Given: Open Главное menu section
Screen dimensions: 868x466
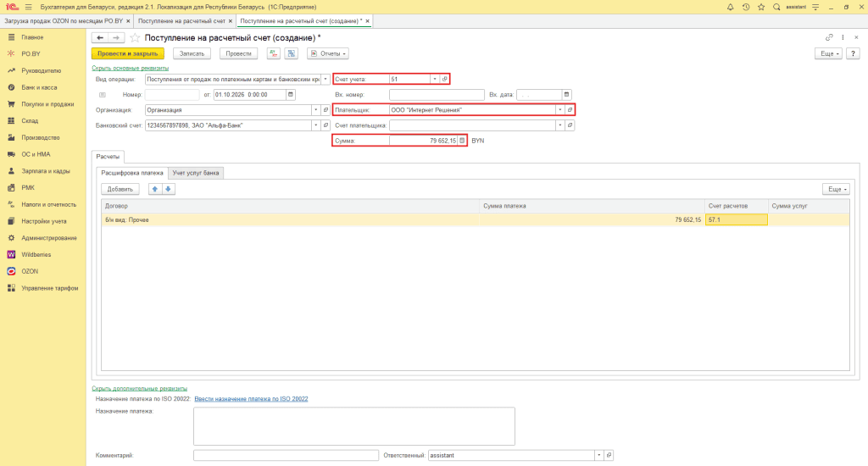Looking at the screenshot, I should [x=32, y=37].
